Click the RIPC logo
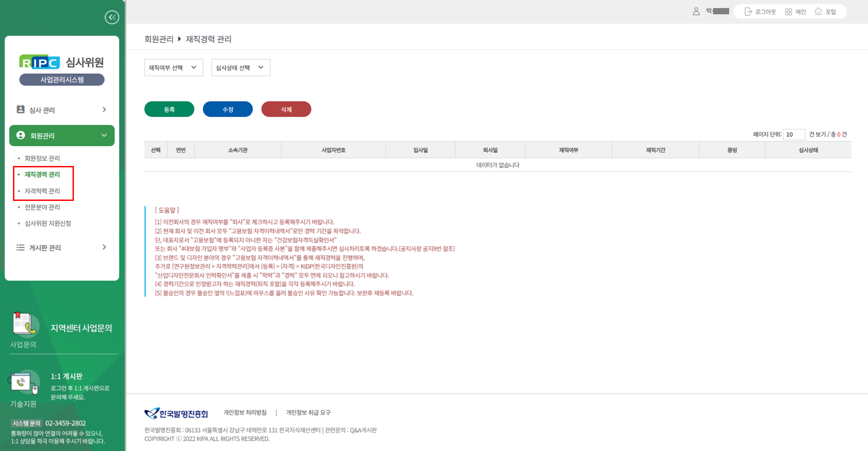Viewport: 868px width, 451px height. point(39,62)
